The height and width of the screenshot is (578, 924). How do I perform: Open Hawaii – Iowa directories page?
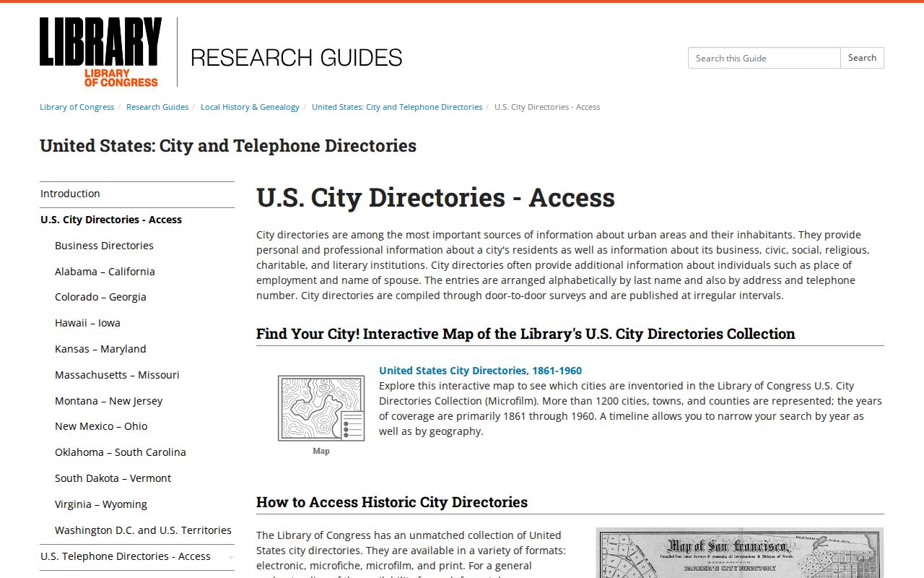(x=87, y=323)
